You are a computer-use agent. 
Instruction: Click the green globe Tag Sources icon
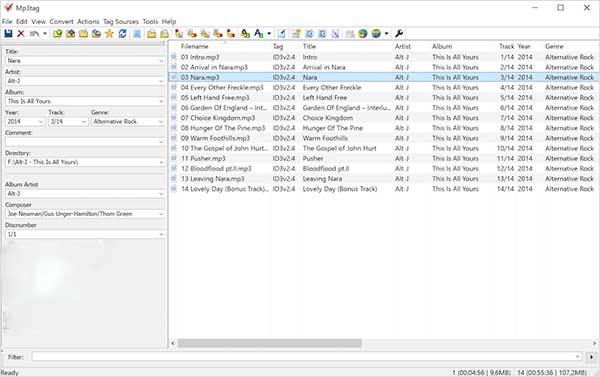click(363, 34)
